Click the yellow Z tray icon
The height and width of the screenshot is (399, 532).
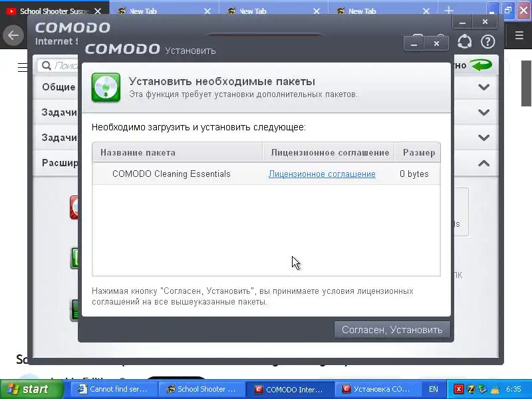[471, 389]
